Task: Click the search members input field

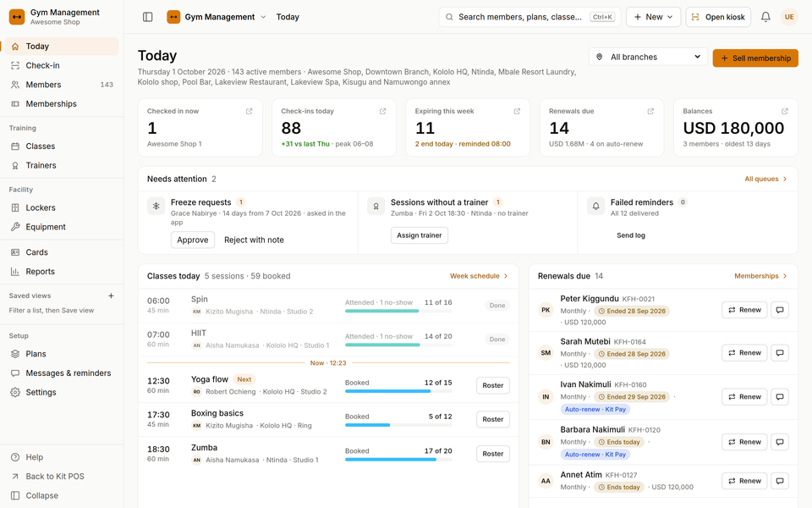Action: [529, 17]
